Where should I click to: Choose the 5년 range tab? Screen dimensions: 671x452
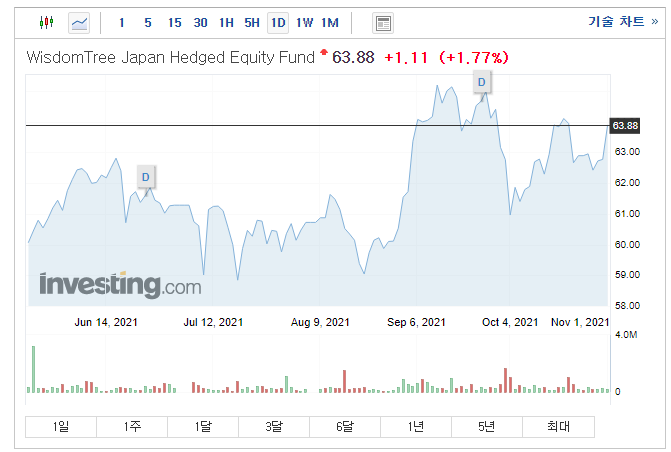(x=487, y=427)
